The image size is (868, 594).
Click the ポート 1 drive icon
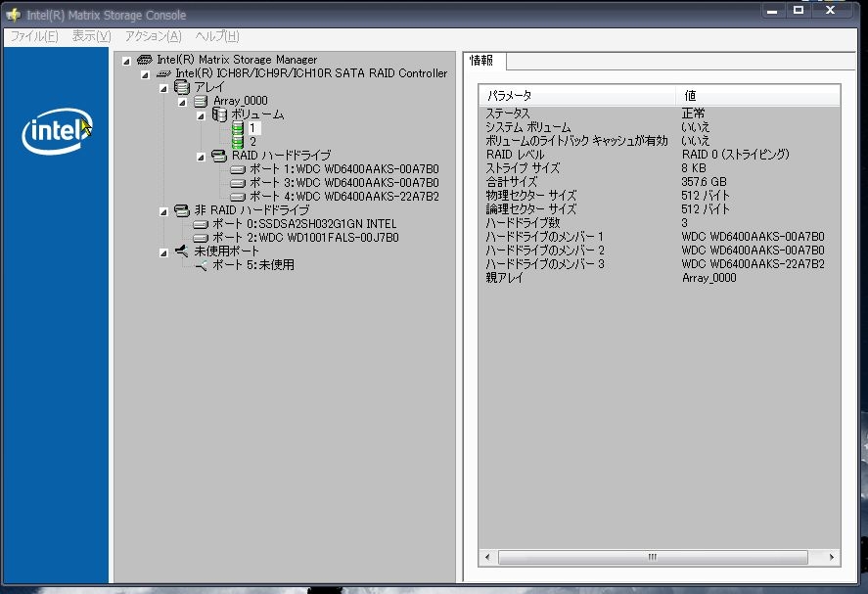(238, 169)
